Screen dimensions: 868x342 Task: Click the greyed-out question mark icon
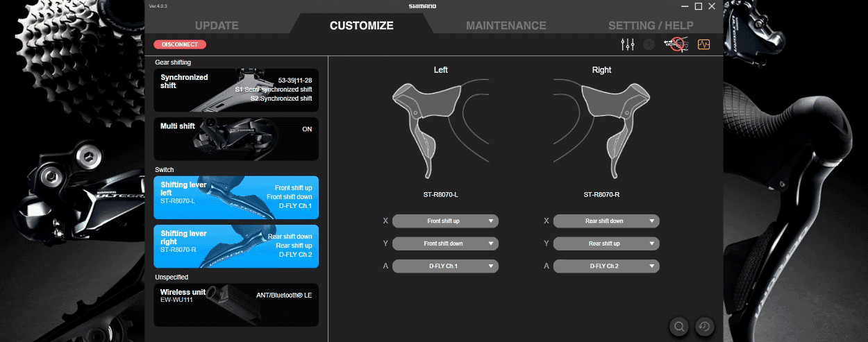pyautogui.click(x=649, y=44)
